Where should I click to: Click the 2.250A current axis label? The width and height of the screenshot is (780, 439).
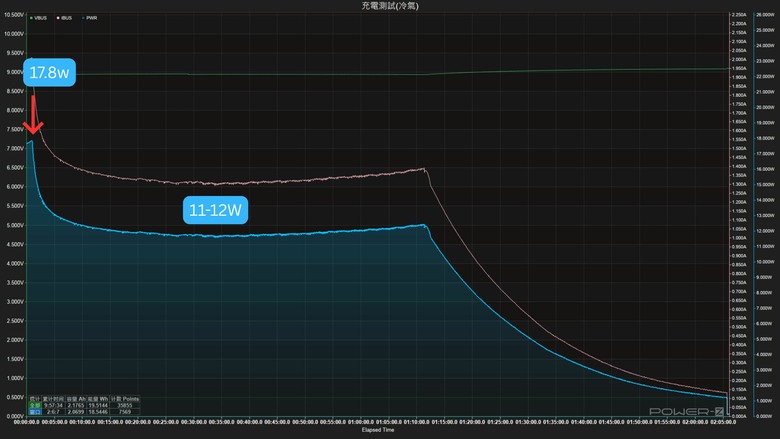(x=739, y=15)
